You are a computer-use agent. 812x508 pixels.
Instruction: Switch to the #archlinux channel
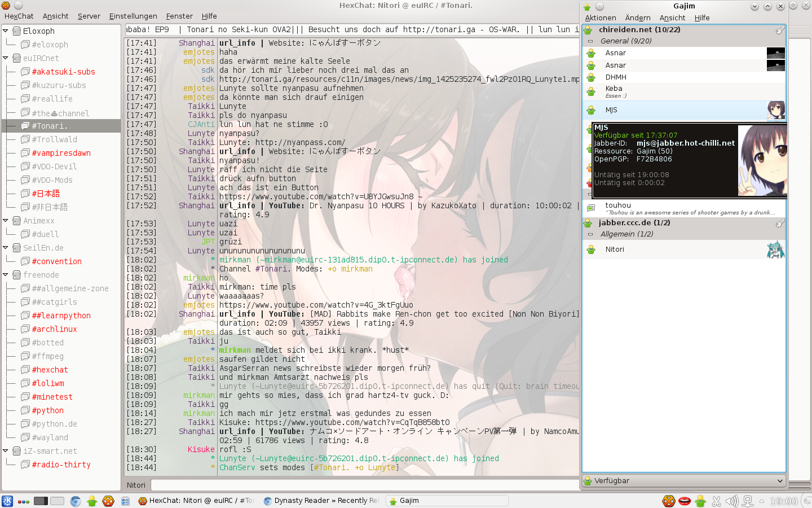coord(54,329)
